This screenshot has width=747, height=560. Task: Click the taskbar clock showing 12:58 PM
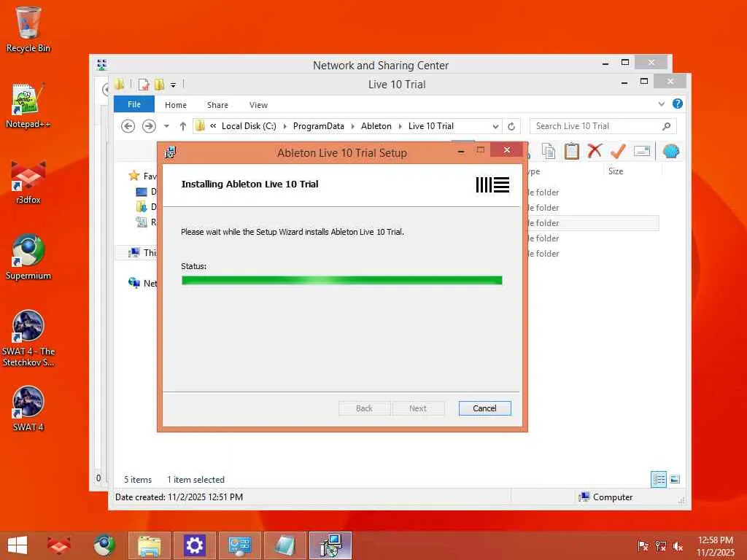click(x=715, y=545)
